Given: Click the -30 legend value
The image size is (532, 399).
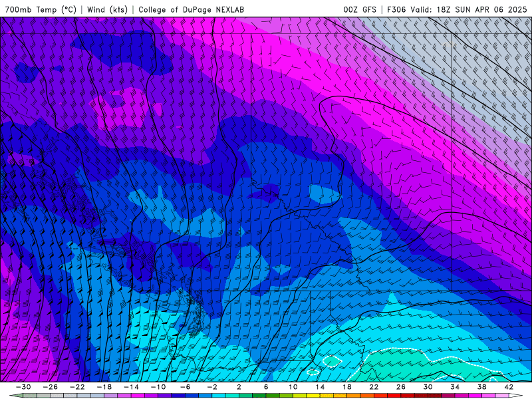Looking at the screenshot, I should [23, 387].
